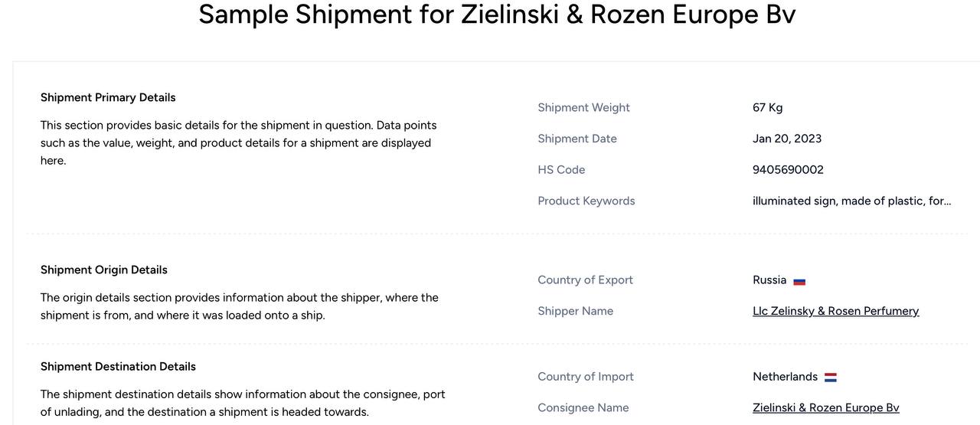980x425 pixels.
Task: Open the Zielinski & Rozen Europe Bv link
Action: click(x=826, y=407)
